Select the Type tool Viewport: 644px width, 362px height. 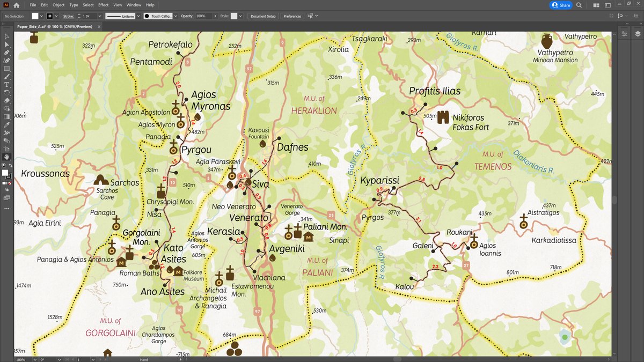[7, 85]
